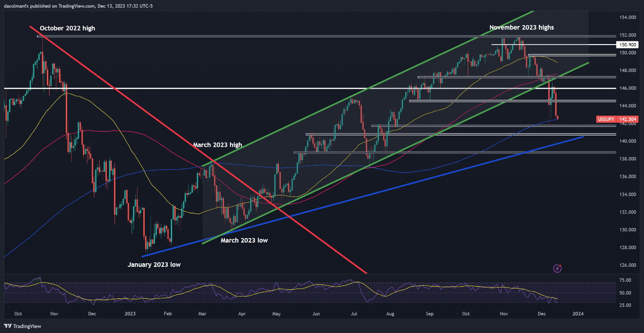This screenshot has width=644, height=333.
Task: Click the November 2023 highs annotation
Action: coord(522,27)
